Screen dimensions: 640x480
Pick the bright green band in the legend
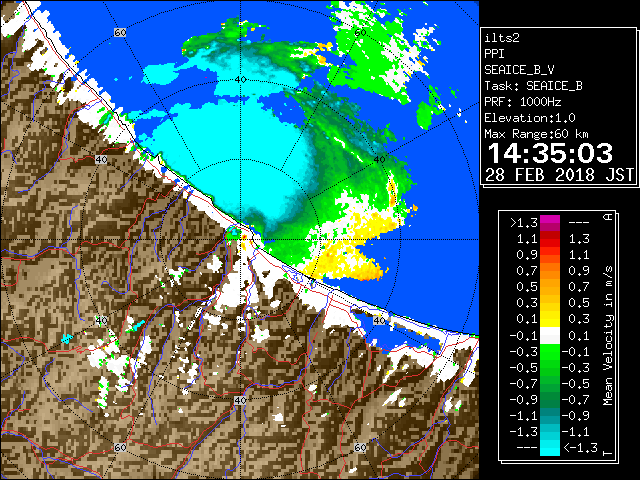(550, 352)
